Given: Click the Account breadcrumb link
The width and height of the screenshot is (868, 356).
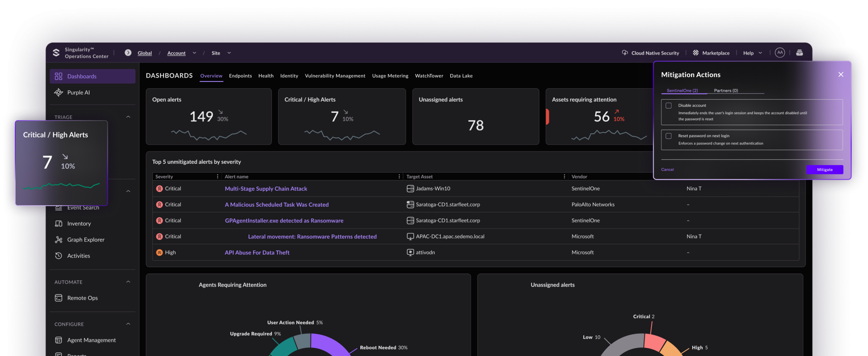Looking at the screenshot, I should click(176, 53).
